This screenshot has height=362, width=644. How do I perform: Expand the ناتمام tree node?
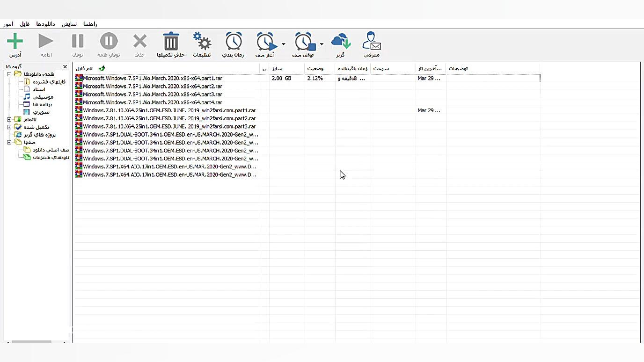pos(9,120)
